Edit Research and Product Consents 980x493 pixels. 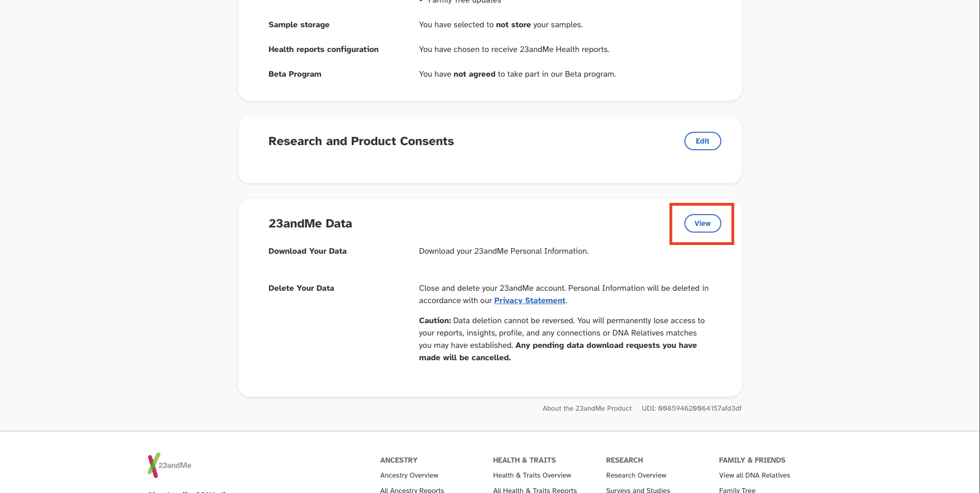pos(702,141)
